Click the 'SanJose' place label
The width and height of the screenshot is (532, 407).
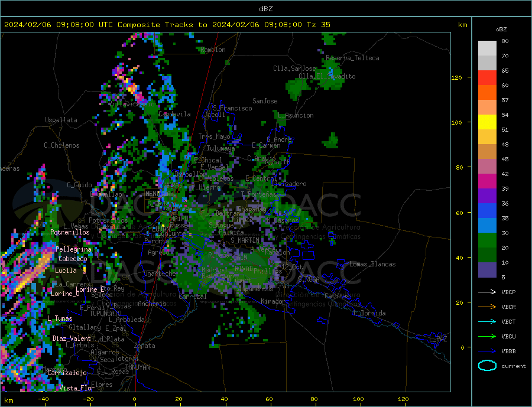point(265,101)
